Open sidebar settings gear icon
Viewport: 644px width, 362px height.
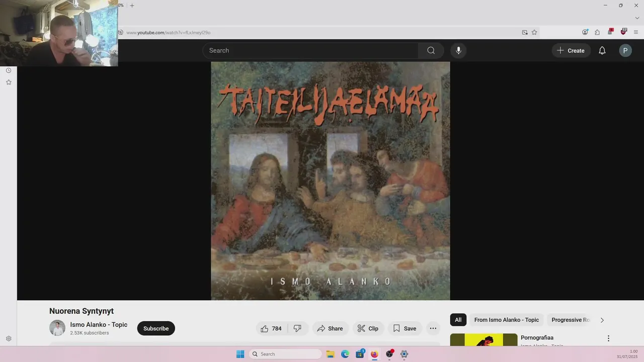point(9,339)
